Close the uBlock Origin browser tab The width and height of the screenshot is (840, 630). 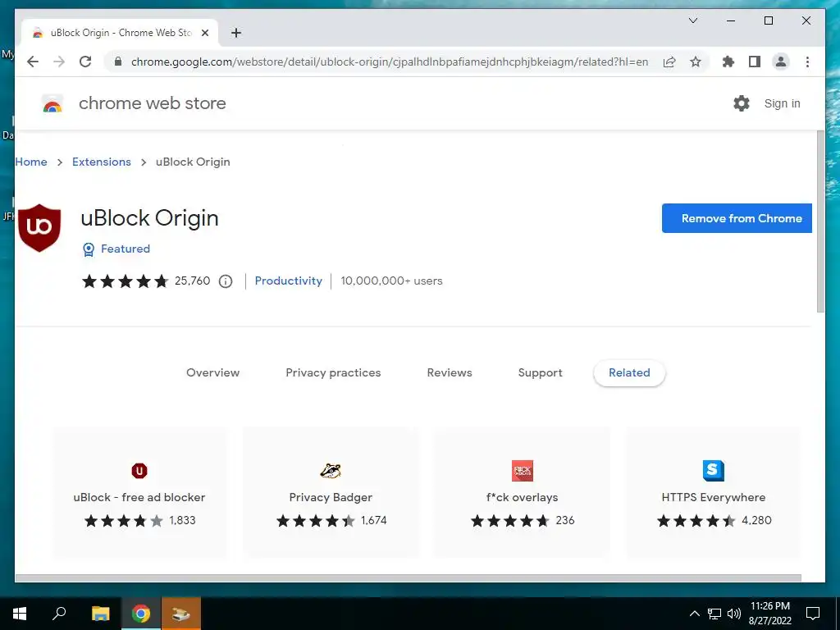(x=204, y=33)
